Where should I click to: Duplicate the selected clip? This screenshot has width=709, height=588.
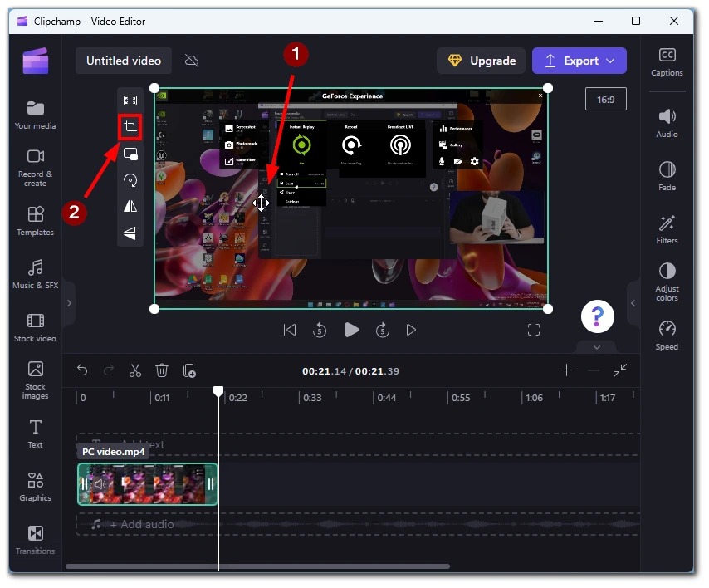[189, 370]
